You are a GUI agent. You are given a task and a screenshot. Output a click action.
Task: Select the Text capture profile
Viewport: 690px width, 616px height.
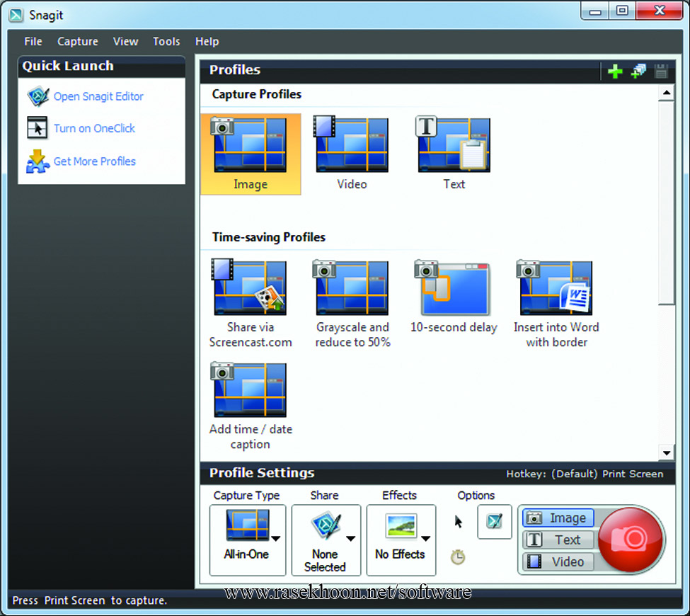tap(454, 145)
